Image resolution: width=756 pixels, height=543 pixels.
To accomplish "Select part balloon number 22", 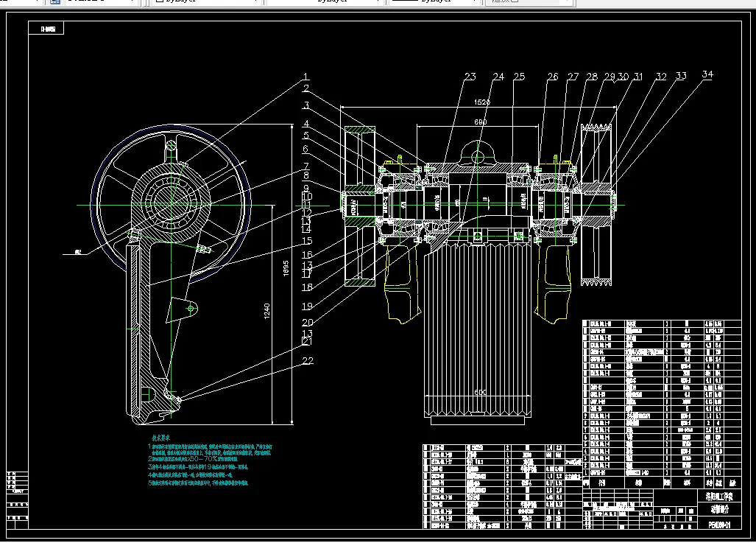I will [308, 360].
